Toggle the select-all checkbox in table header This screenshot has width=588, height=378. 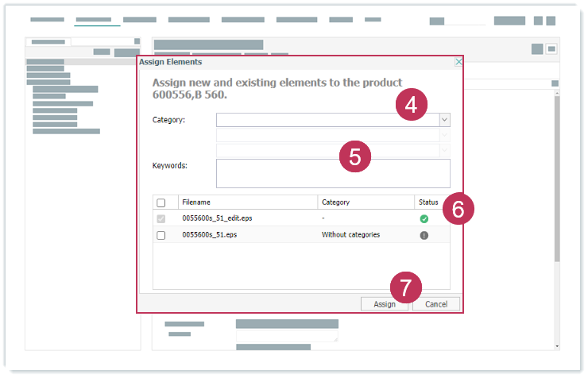coord(161,202)
